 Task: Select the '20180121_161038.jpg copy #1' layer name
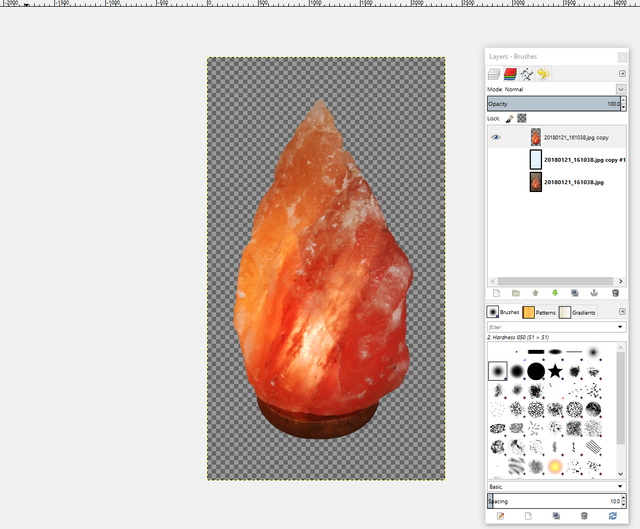584,160
